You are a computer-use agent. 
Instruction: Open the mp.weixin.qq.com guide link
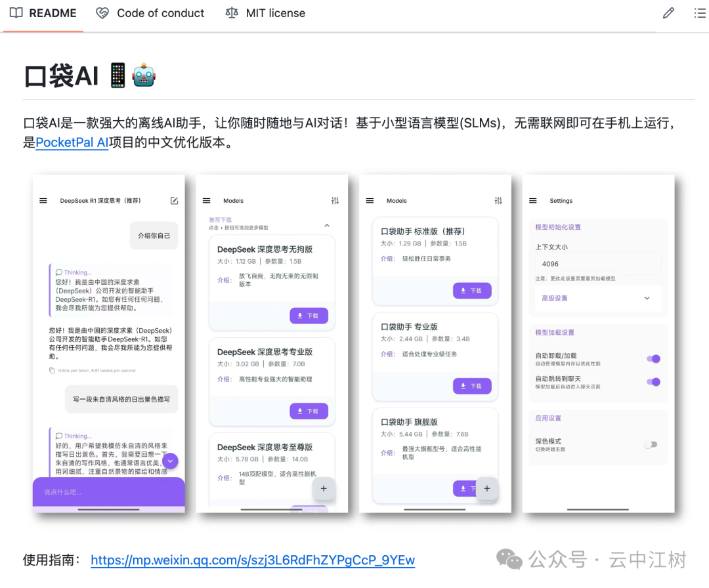(x=253, y=560)
